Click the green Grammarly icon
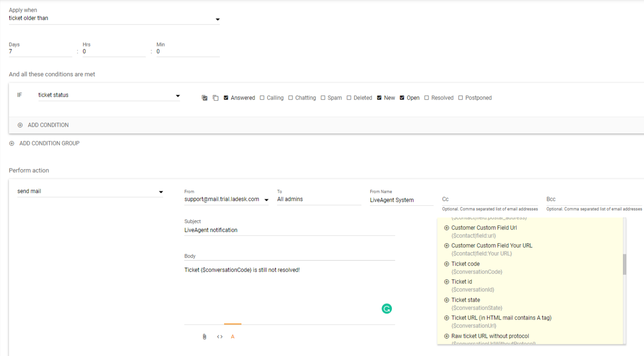 click(x=387, y=309)
